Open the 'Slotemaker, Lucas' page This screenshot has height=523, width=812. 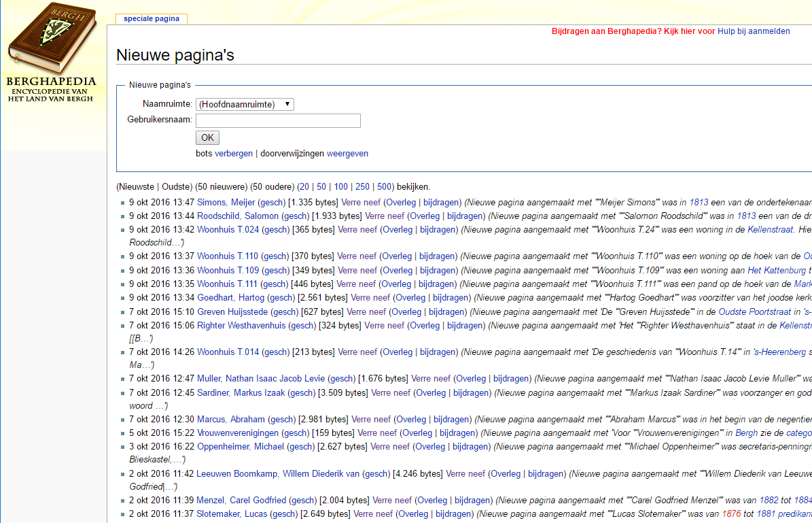(232, 513)
